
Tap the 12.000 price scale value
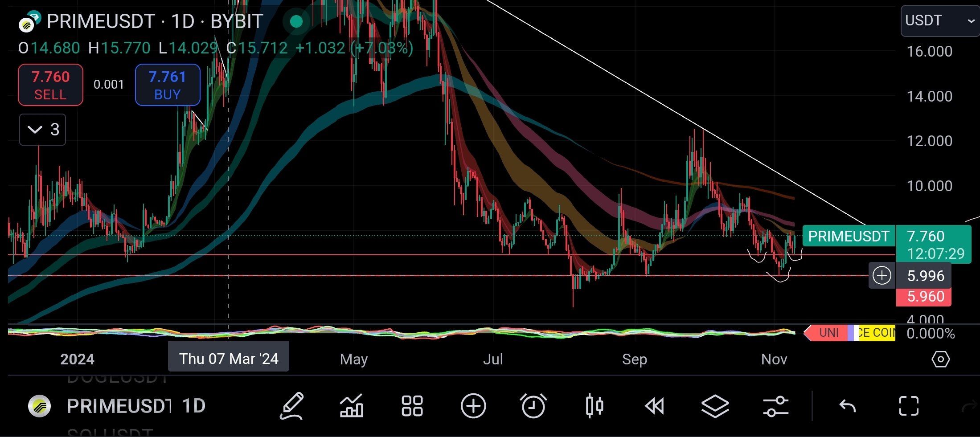[x=930, y=141]
